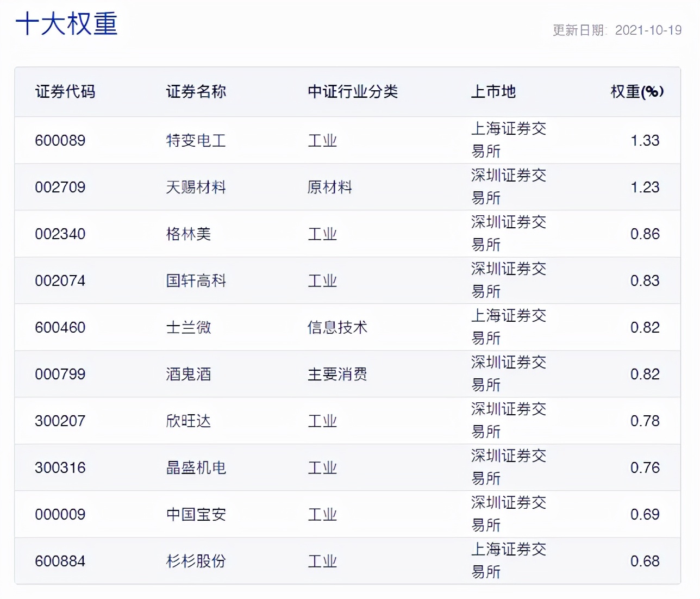The height and width of the screenshot is (599, 700).
Task: Select the 国轩高科 row
Action: (x=197, y=280)
